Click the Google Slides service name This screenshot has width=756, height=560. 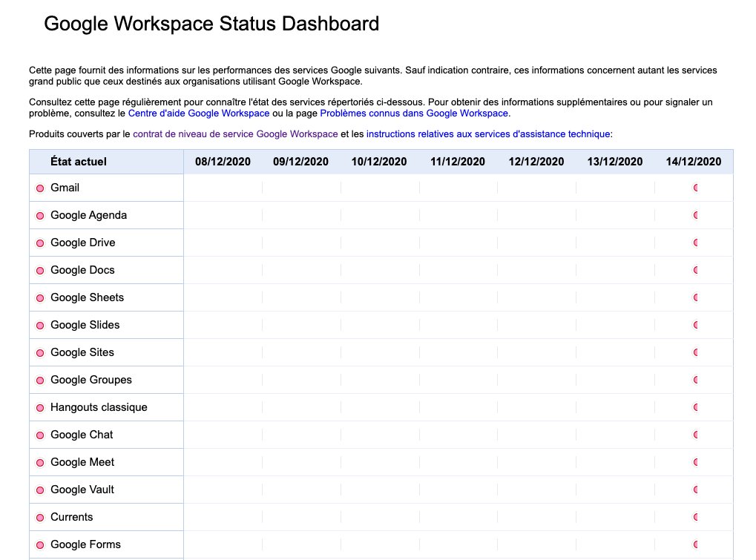85,326
